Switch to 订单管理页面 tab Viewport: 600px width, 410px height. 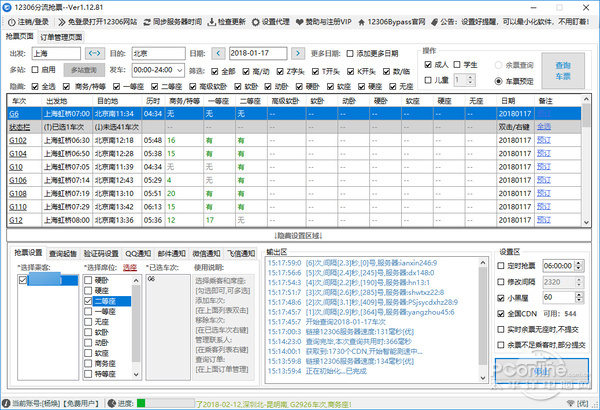61,37
